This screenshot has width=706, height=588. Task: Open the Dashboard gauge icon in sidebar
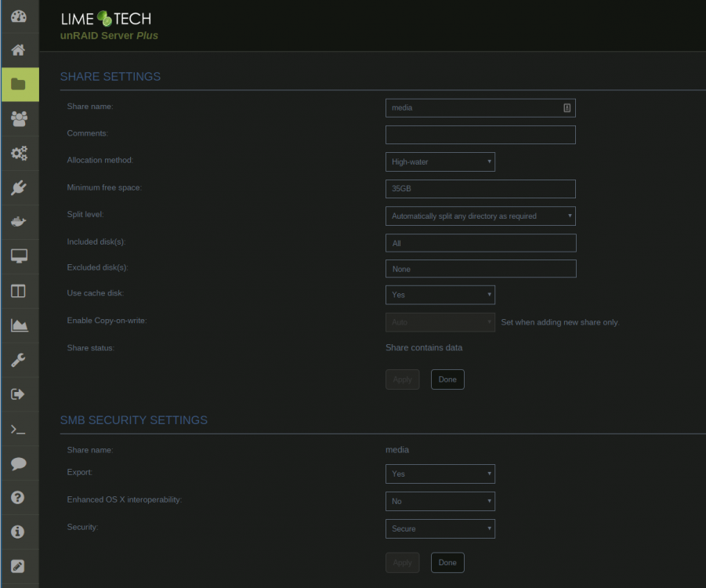[x=19, y=16]
